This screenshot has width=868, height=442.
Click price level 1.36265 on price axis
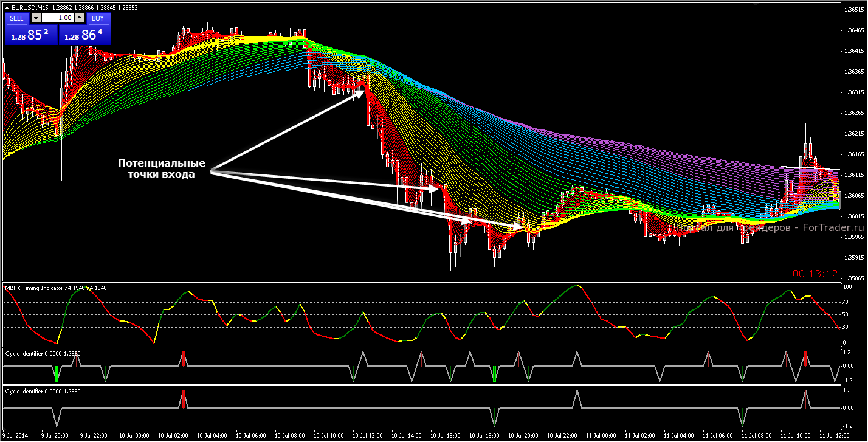(x=853, y=113)
